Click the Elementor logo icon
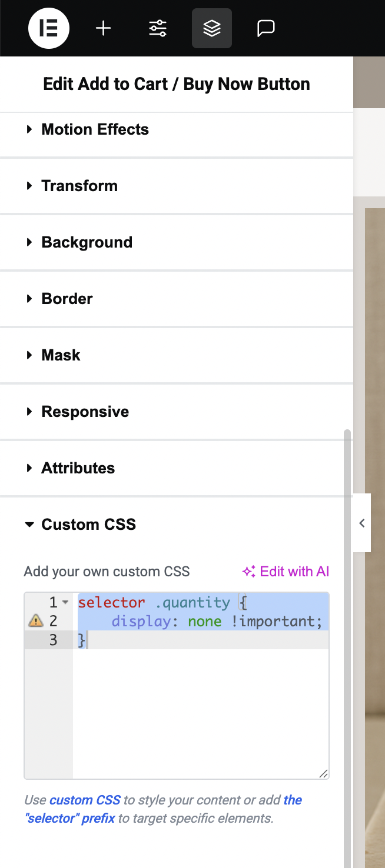 point(49,28)
